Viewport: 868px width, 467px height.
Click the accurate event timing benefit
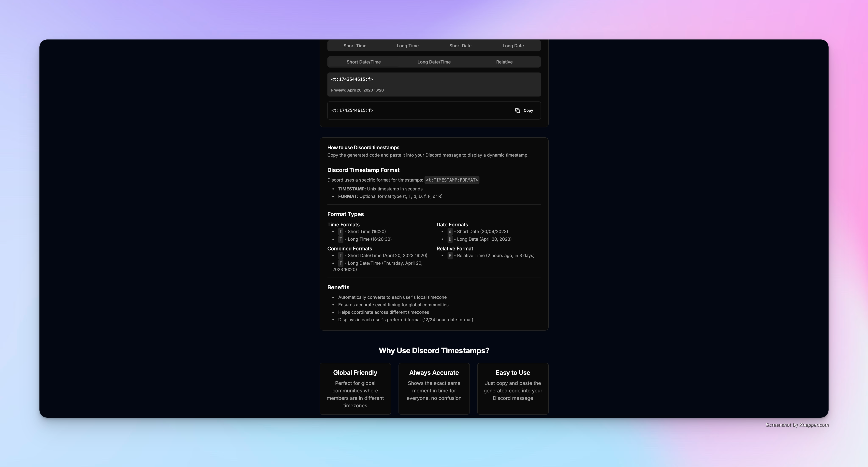(x=393, y=305)
